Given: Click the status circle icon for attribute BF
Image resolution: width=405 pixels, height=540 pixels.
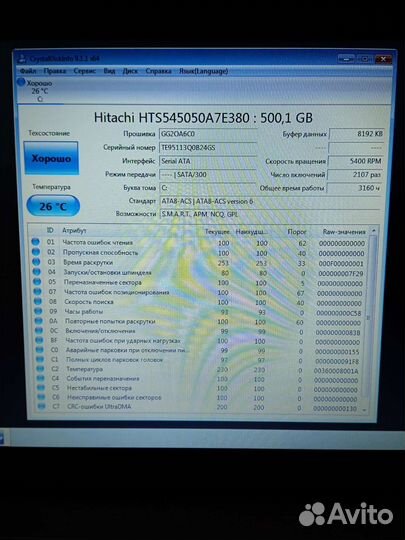Looking at the screenshot, I should point(40,340).
